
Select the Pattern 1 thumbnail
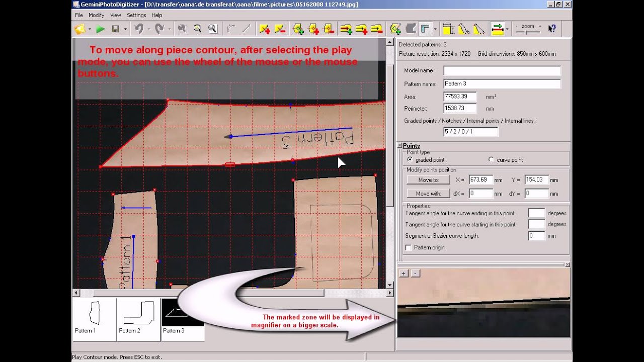click(x=94, y=319)
